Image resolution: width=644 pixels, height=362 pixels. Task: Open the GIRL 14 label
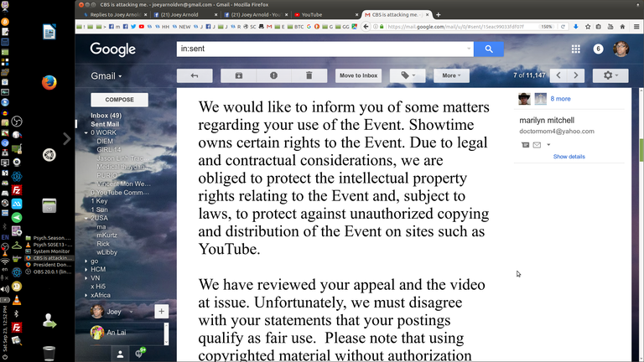point(109,150)
